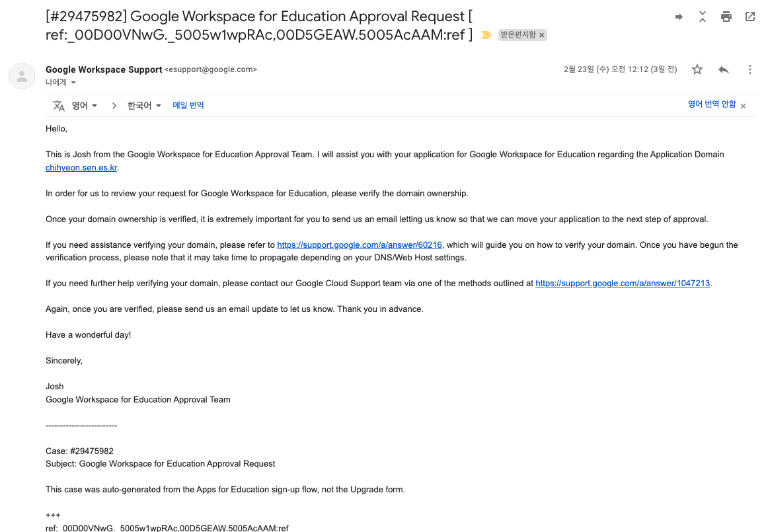Click the esupport@google.com sender address

click(x=211, y=69)
